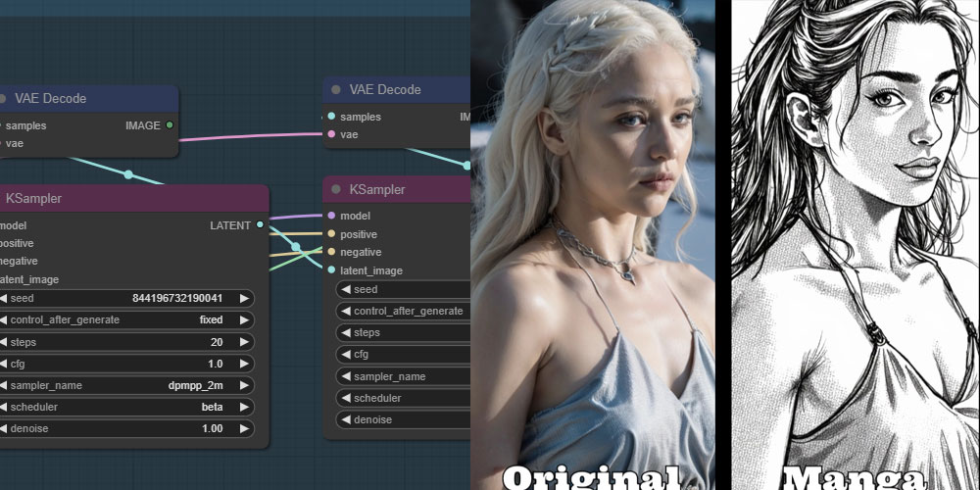Click the link midpoint dot between the two KSamplers
980x490 pixels.
(296, 247)
